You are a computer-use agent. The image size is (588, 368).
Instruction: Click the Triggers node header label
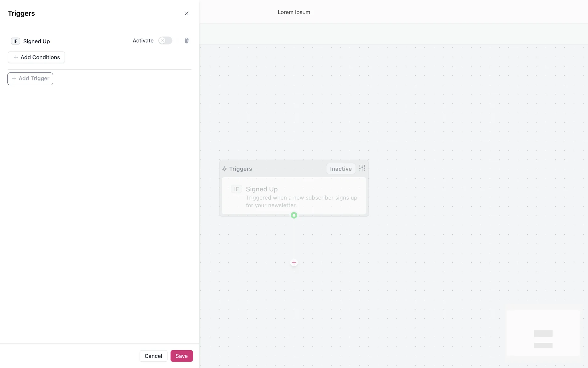click(240, 169)
